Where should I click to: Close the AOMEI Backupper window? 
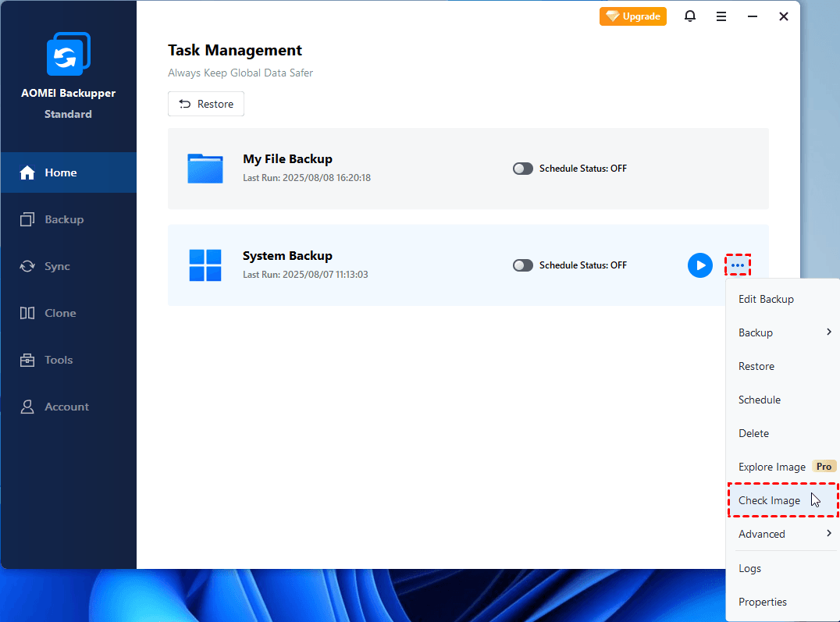coord(783,16)
